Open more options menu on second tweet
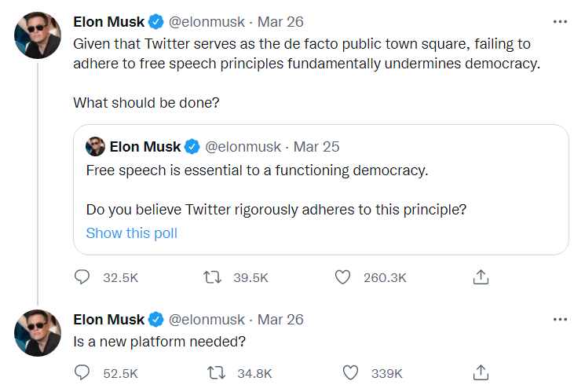This screenshot has height=392, width=585. coord(559,319)
